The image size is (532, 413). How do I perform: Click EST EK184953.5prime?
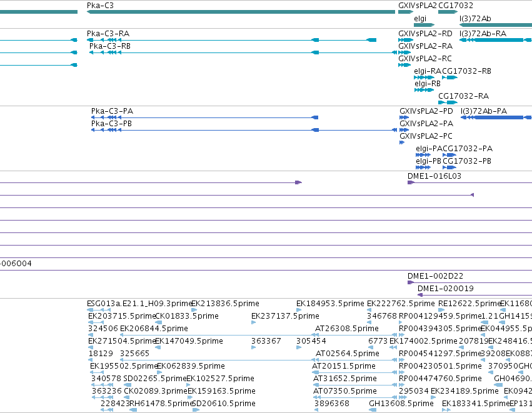[299, 310]
